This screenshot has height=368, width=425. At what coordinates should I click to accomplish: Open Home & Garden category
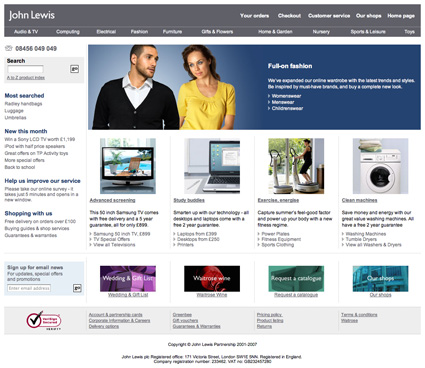pos(275,32)
